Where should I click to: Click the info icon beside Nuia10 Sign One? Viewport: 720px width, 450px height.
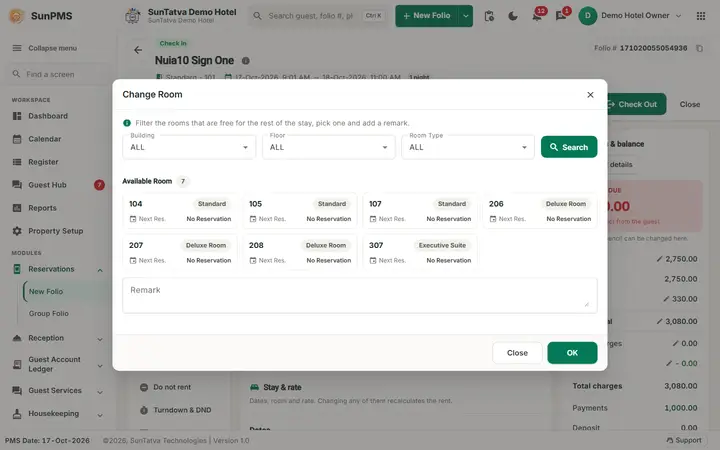coord(246,61)
